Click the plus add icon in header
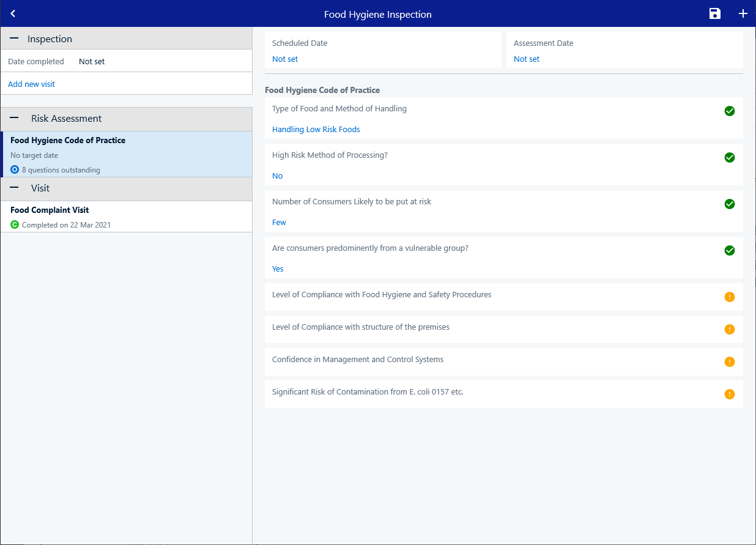The image size is (756, 545). coord(743,13)
